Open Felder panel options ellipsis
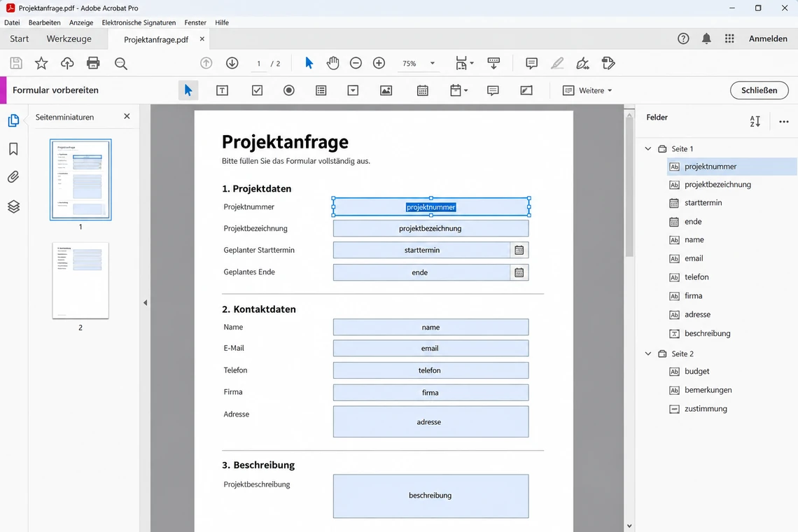798x532 pixels. [x=784, y=122]
